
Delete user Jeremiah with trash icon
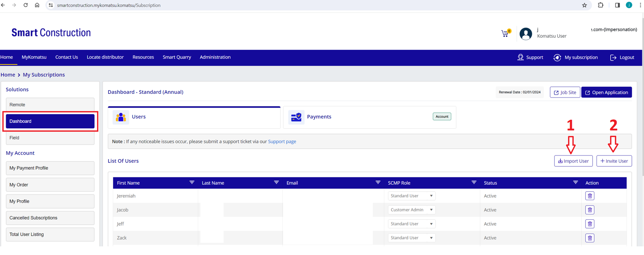(x=590, y=196)
